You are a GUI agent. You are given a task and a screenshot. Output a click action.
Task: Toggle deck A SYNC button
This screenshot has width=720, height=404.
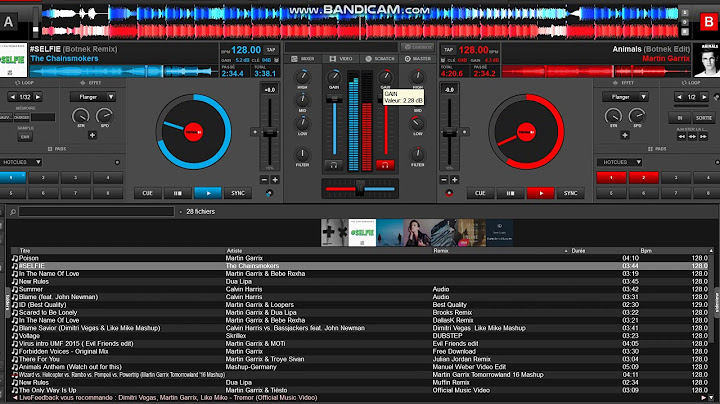click(238, 193)
